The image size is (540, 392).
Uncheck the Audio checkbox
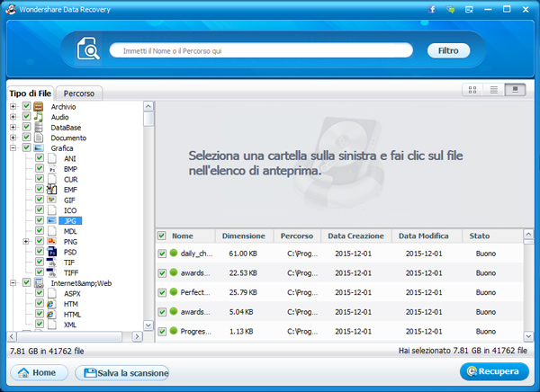pyautogui.click(x=26, y=116)
